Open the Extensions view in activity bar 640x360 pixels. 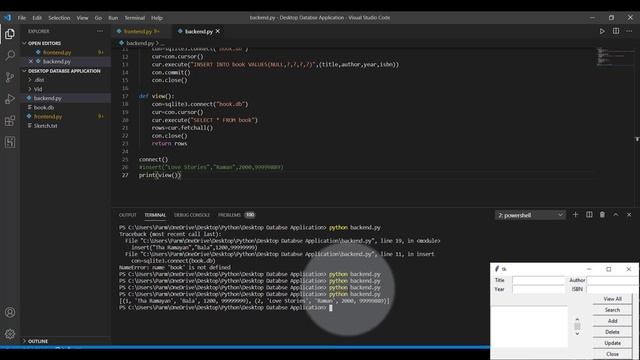[10, 121]
